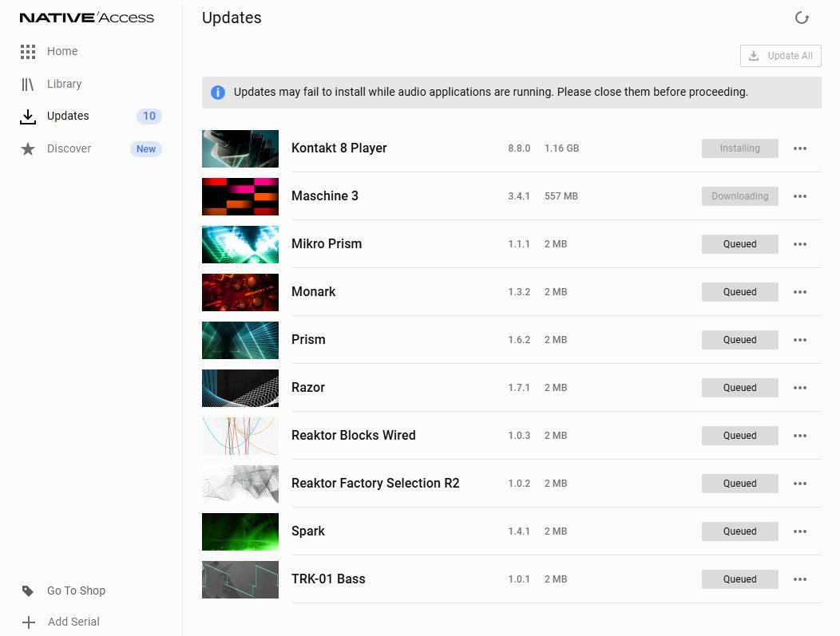Screen dimensions: 840x636
Task: Click the TRK-01 Bass thumbnail
Action: point(240,580)
